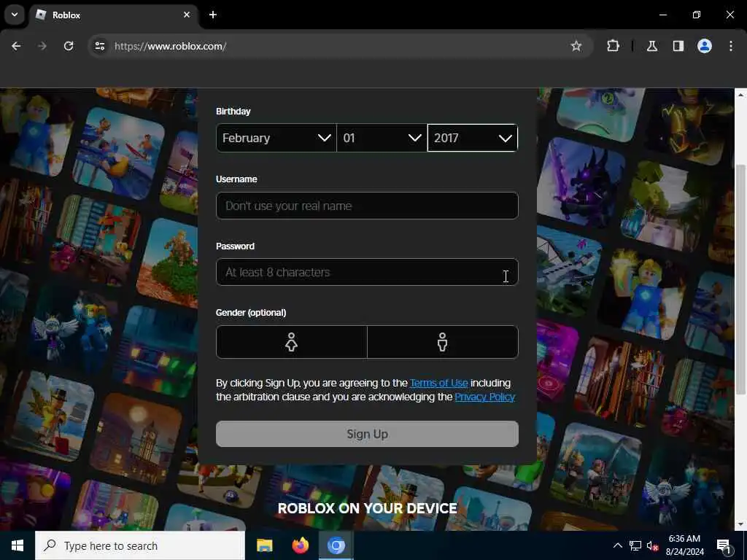The width and height of the screenshot is (747, 560).
Task: Click the ROBLOX ON YOUR DEVICE heading
Action: 368,508
